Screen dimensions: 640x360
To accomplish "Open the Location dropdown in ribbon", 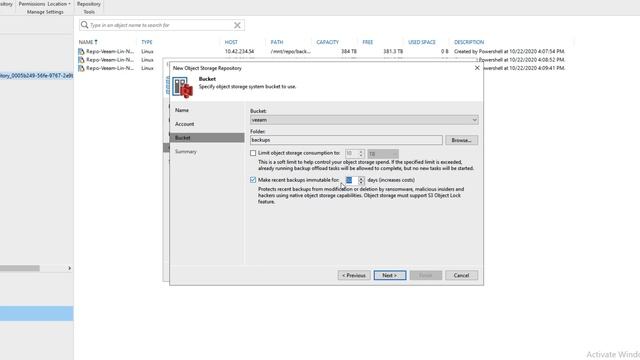I will pos(59,4).
